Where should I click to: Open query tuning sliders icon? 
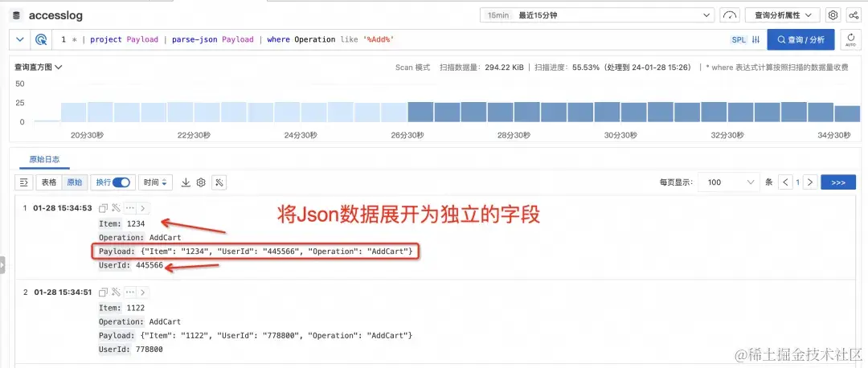point(755,40)
